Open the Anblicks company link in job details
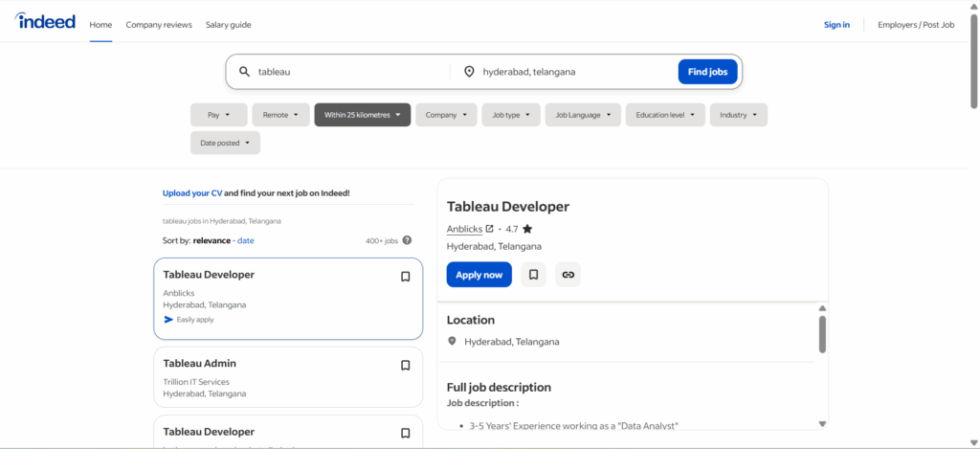980x449 pixels. (x=464, y=229)
